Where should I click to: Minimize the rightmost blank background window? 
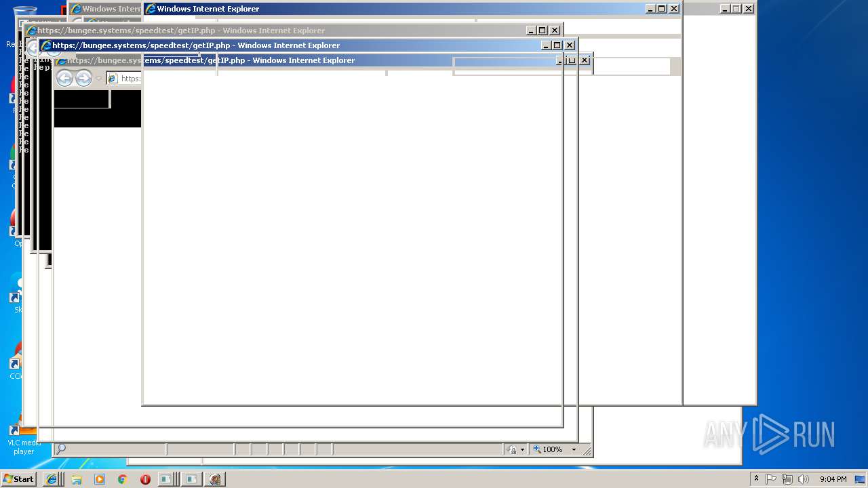[x=724, y=9]
